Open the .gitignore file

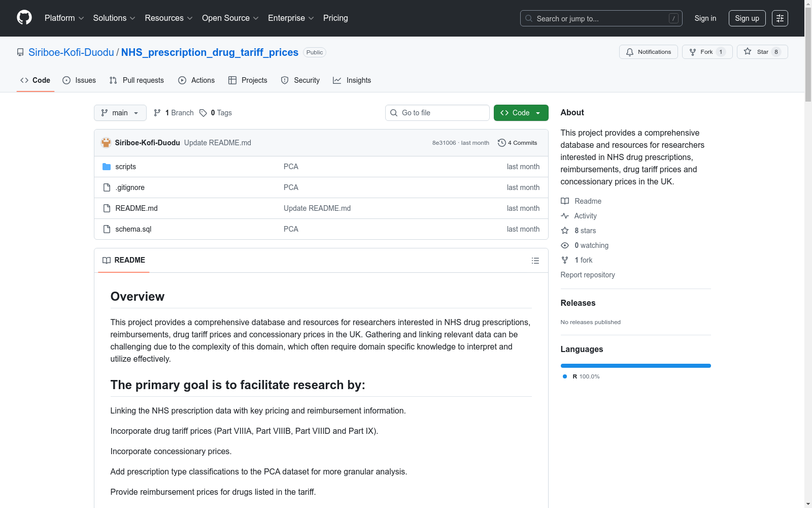pyautogui.click(x=130, y=187)
